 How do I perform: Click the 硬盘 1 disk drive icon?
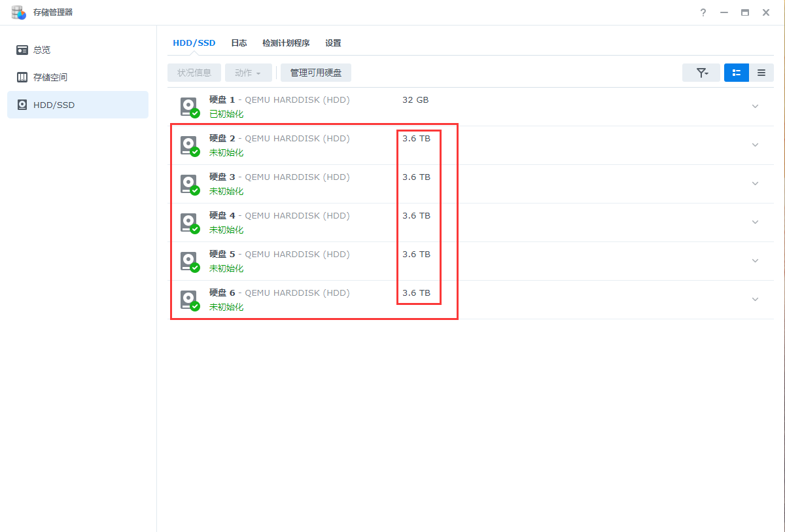(x=188, y=104)
